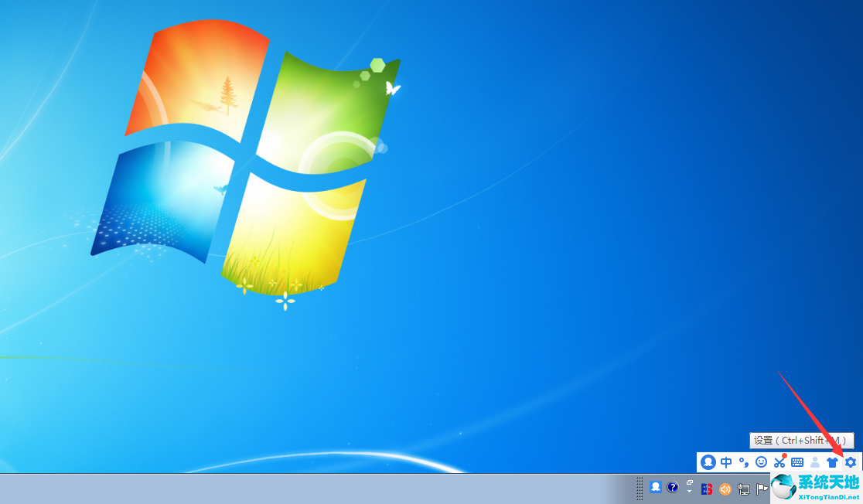
Task: Open the network connection tray icon
Action: (744, 489)
